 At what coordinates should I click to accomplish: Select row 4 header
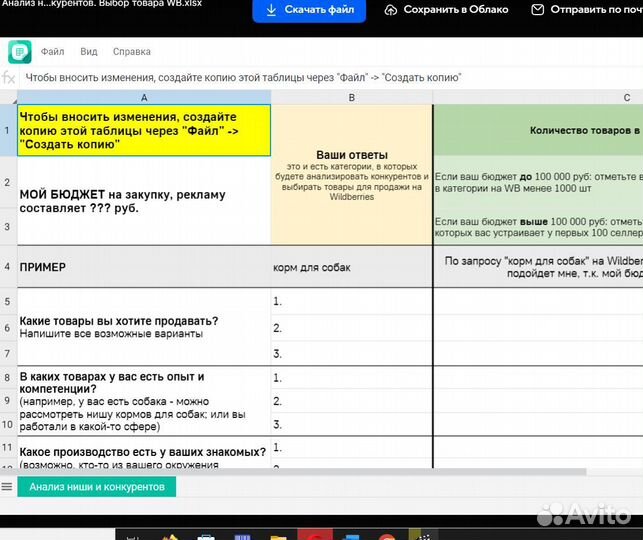8,267
